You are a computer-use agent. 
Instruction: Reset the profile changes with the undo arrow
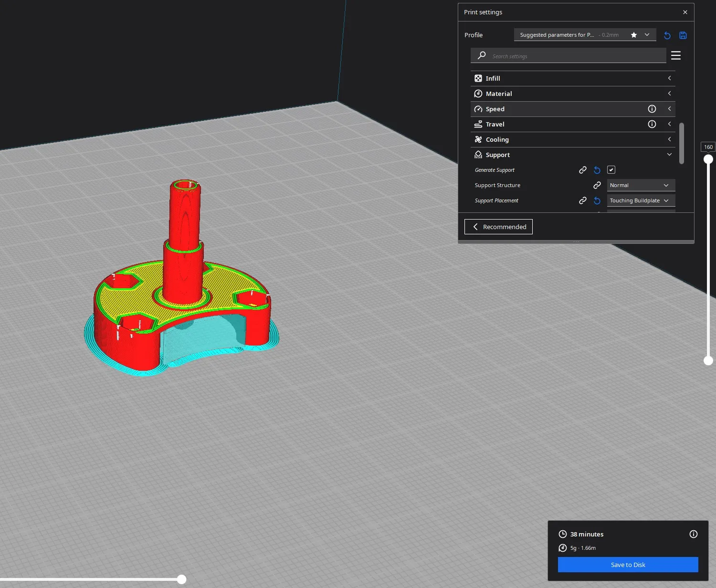[x=667, y=35]
